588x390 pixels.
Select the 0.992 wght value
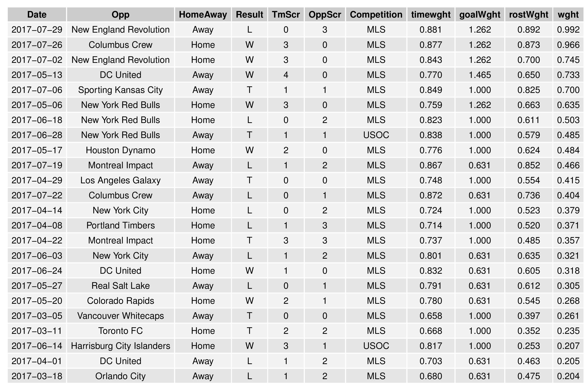(x=568, y=30)
